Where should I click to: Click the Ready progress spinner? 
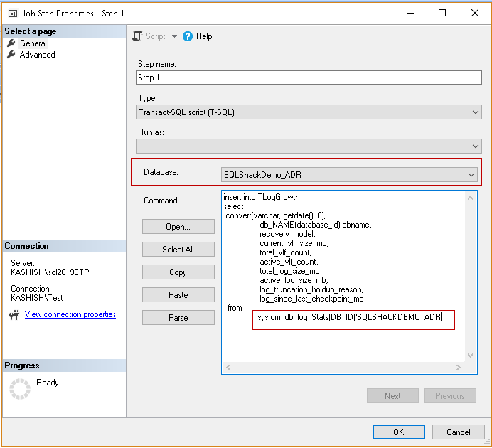click(x=20, y=389)
